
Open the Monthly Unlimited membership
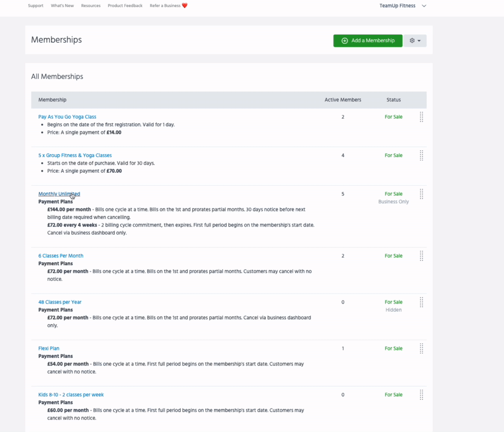click(59, 194)
